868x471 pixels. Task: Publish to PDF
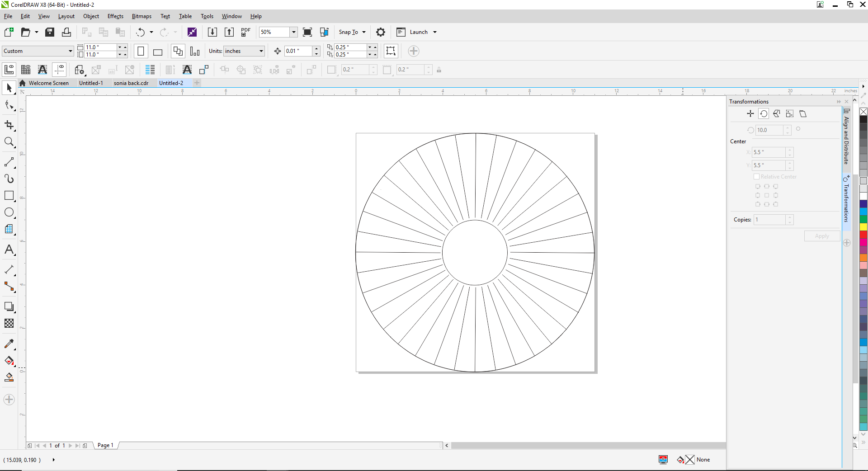pyautogui.click(x=245, y=32)
